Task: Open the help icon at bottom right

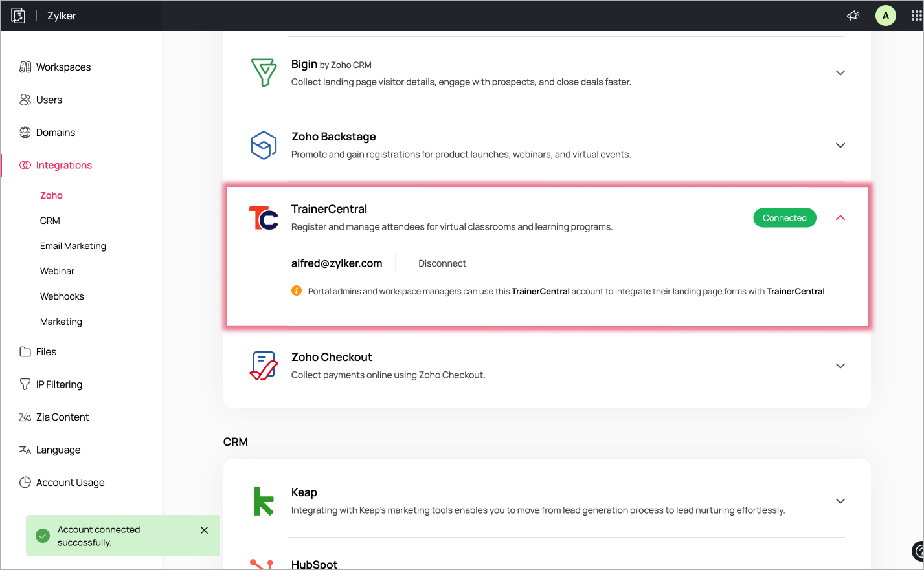Action: tap(918, 551)
